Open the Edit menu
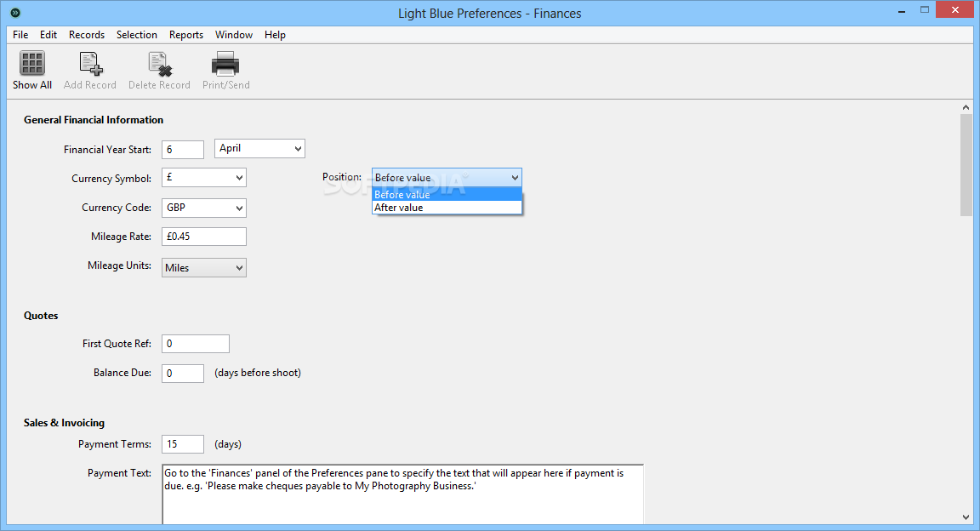This screenshot has width=980, height=531. pos(48,34)
